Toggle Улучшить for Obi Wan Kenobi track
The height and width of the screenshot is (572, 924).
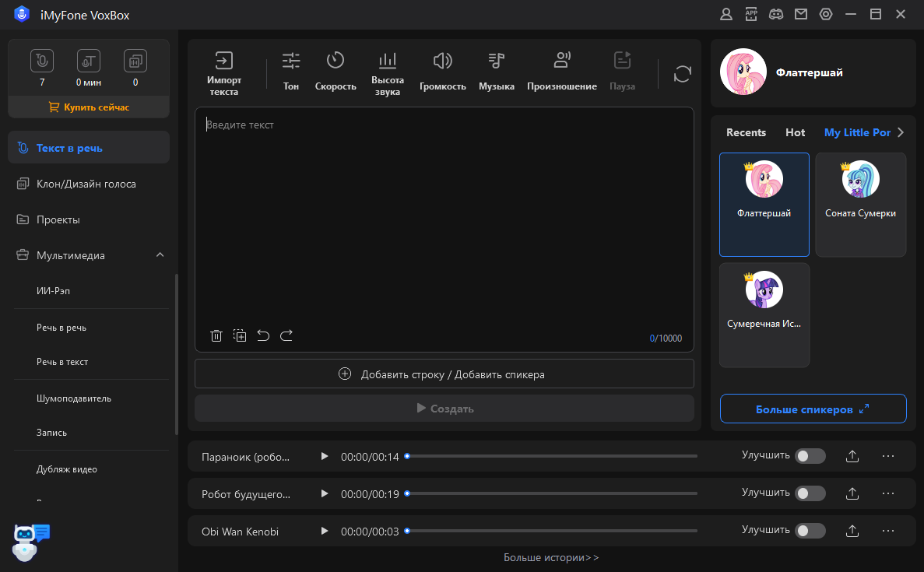(810, 531)
